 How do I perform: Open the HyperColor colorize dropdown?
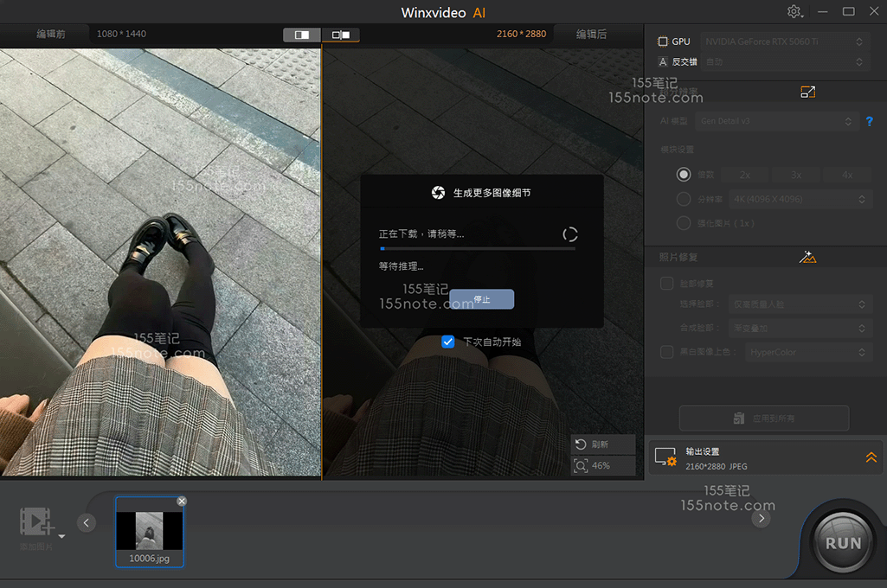point(808,352)
